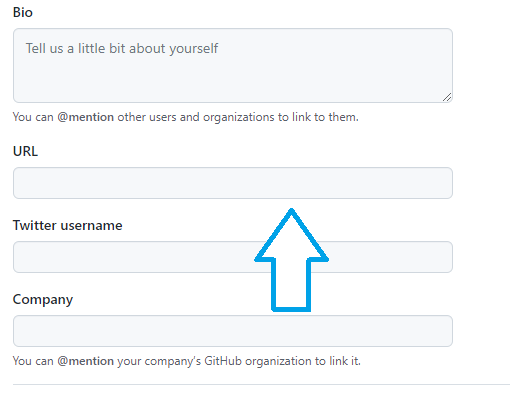510x399 pixels.
Task: Click the left edge of the Twitter username box
Action: [x=14, y=257]
